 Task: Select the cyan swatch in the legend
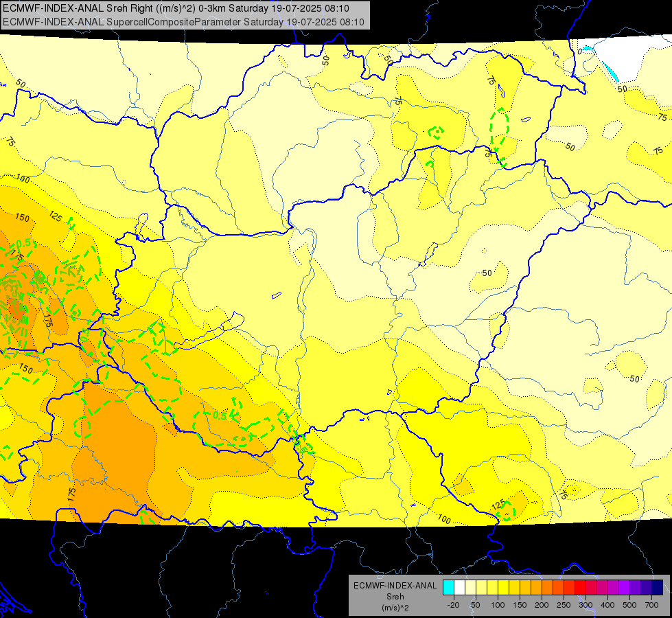pos(448,588)
